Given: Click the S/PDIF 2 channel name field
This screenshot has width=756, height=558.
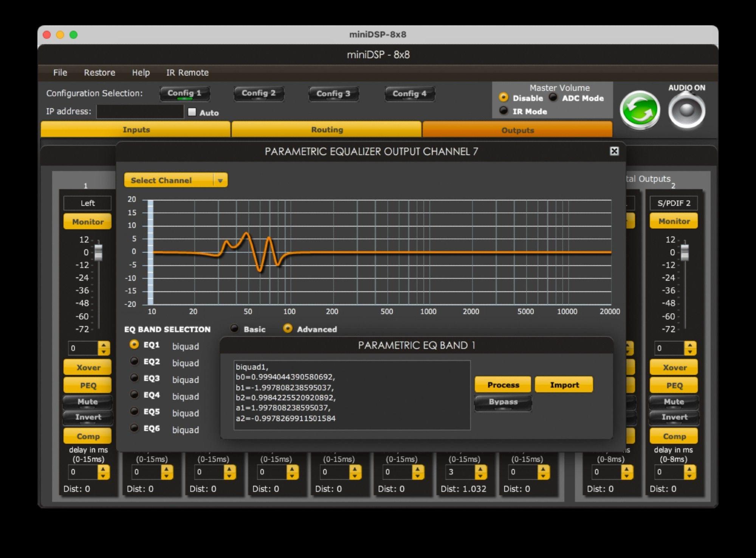Looking at the screenshot, I should [674, 203].
